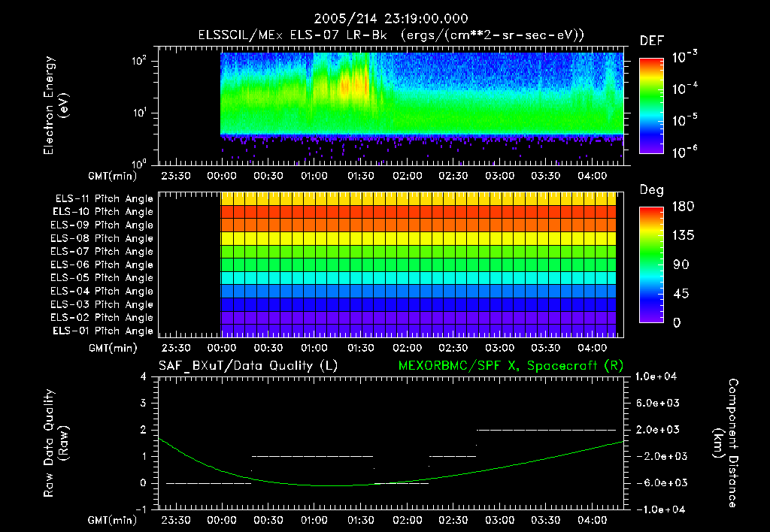Select the ELS-01 Pitch Angle row label

pos(103,331)
